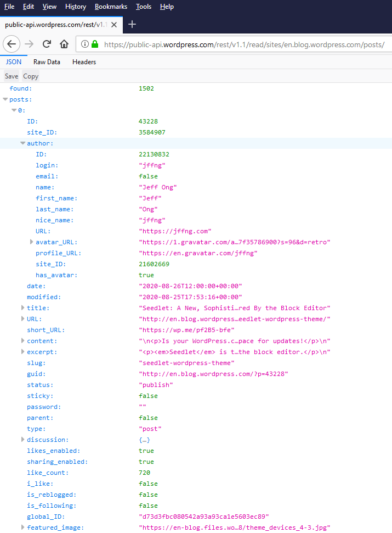Click the password key label
Viewport: 392px width, 533px height.
coord(44,407)
